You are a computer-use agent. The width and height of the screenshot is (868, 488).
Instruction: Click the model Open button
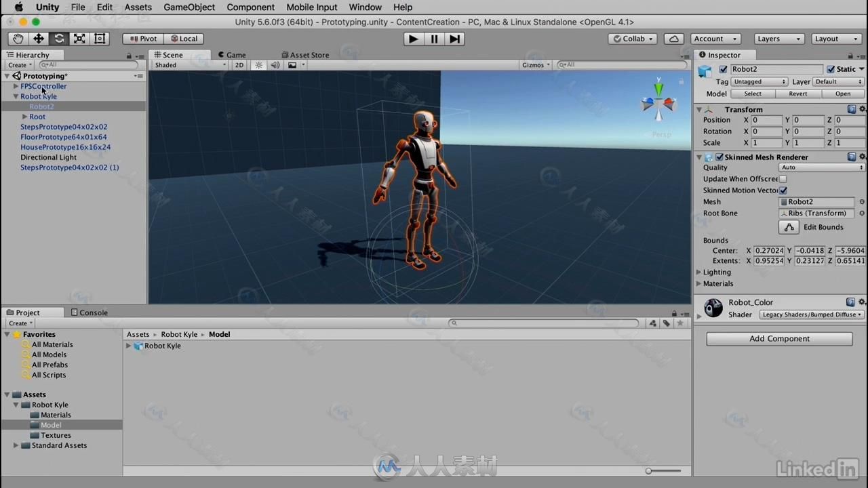click(x=843, y=94)
